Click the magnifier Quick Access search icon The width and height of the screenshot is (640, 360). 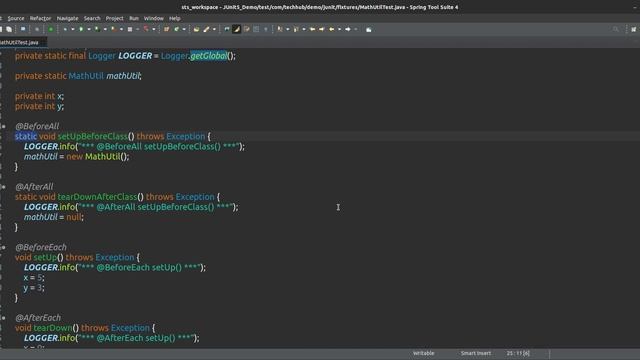coord(616,29)
